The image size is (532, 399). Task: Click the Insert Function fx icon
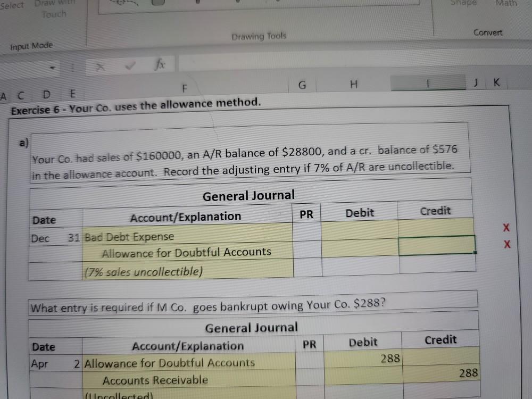[x=160, y=64]
